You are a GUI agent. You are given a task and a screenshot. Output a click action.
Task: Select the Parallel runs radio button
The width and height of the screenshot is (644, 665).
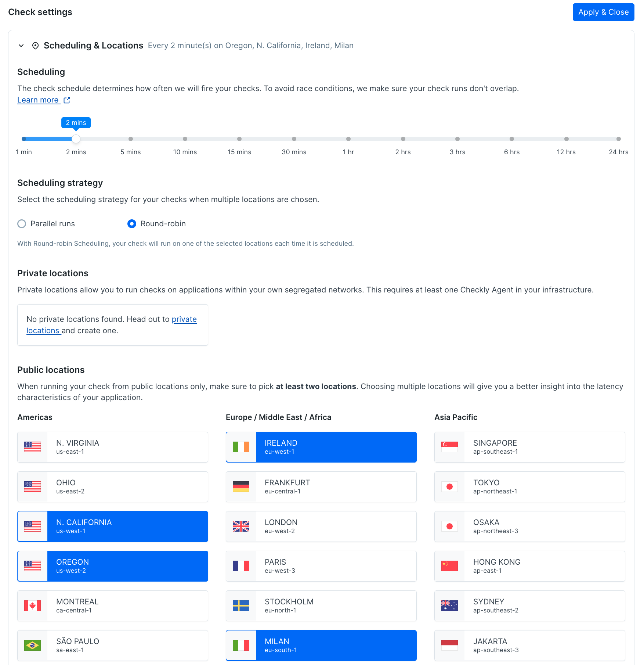pyautogui.click(x=22, y=224)
